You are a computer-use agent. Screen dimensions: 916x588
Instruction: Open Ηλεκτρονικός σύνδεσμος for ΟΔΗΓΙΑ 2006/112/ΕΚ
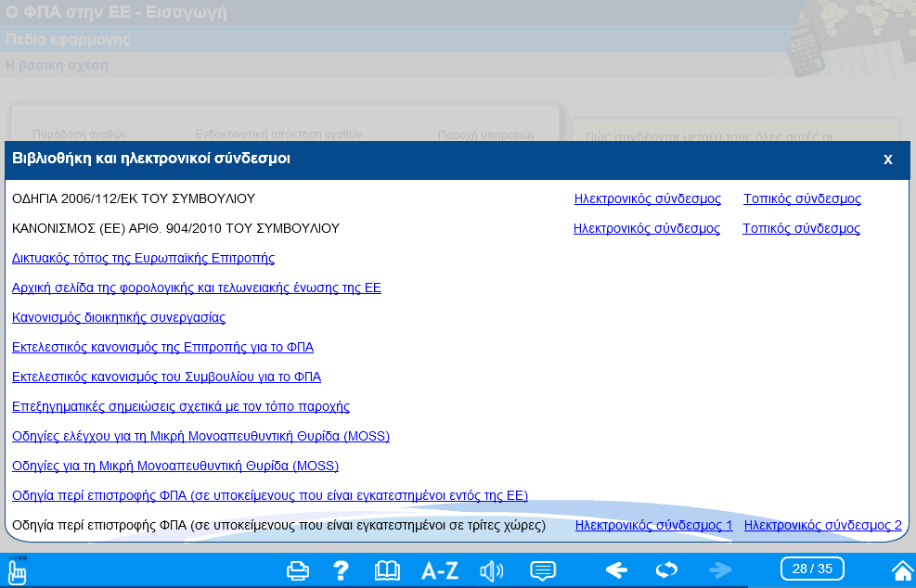coord(647,198)
